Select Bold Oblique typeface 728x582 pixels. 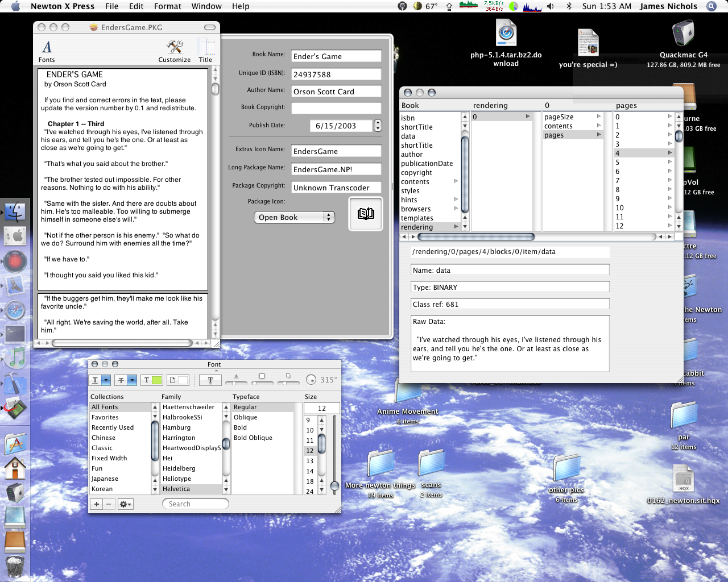coord(263,438)
